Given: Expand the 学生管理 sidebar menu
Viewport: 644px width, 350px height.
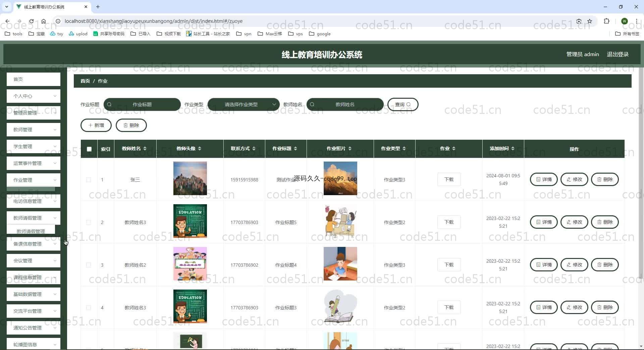Looking at the screenshot, I should pyautogui.click(x=34, y=146).
